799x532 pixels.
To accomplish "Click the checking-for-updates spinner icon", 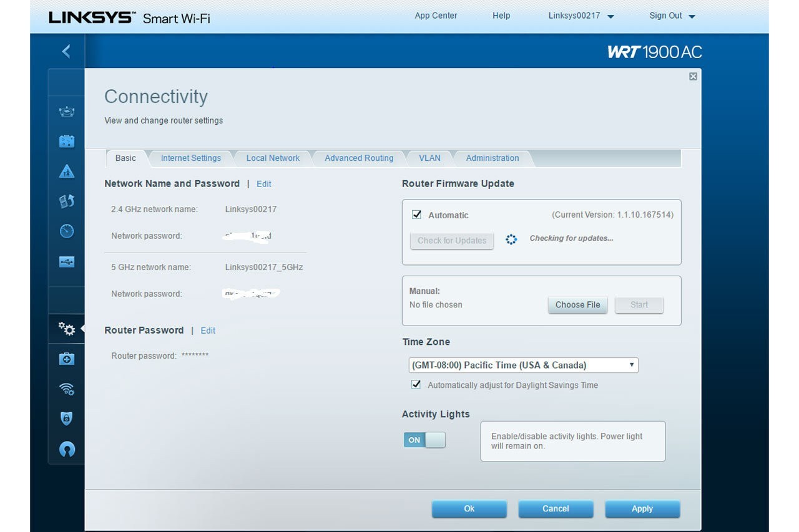I will (x=511, y=239).
